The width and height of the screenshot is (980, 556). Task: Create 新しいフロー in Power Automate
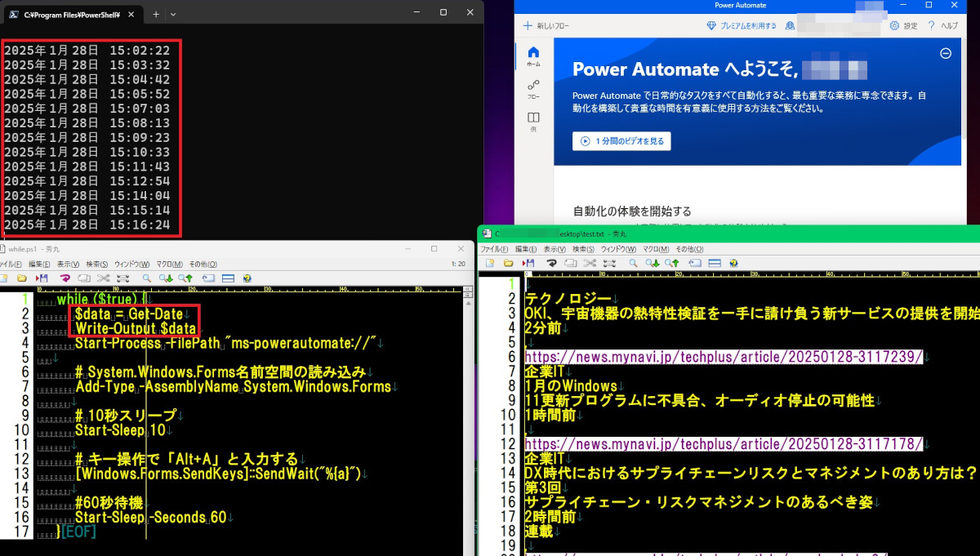[x=546, y=26]
